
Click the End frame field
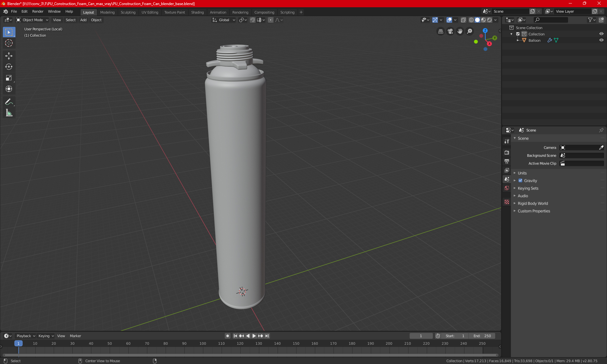[482, 336]
